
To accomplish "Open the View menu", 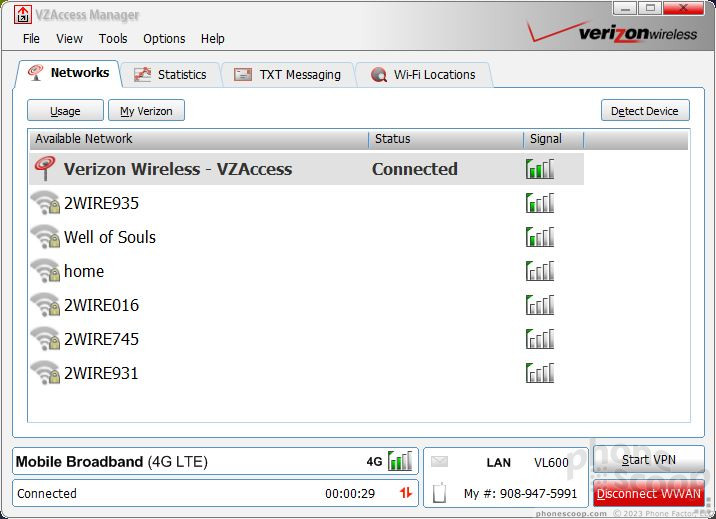I will pyautogui.click(x=69, y=39).
